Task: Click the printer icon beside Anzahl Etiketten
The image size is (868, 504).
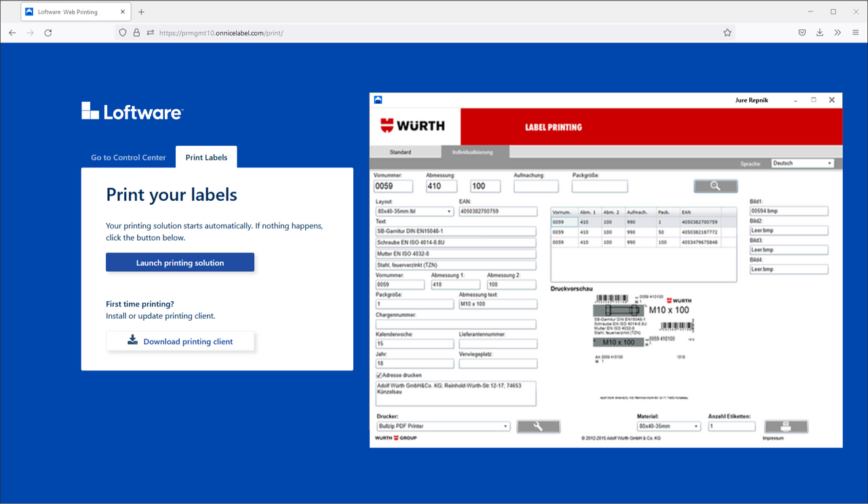Action: (786, 426)
